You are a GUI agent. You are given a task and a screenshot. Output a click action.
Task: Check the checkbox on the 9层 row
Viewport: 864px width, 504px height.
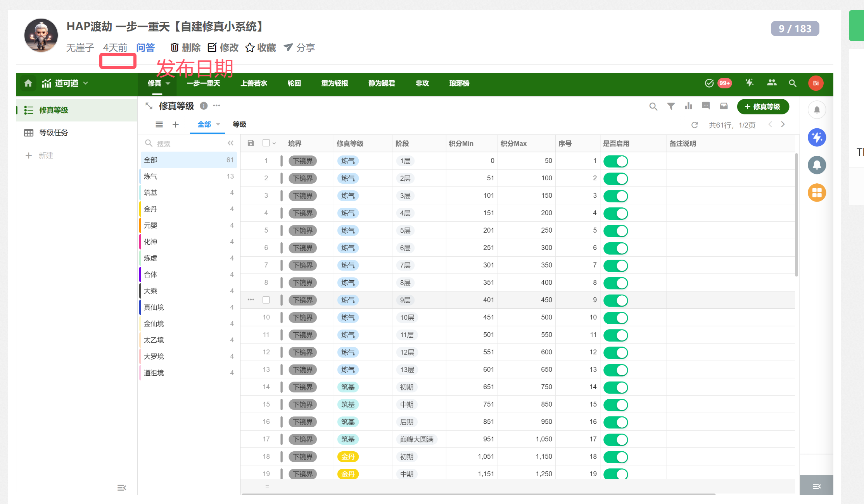(266, 300)
